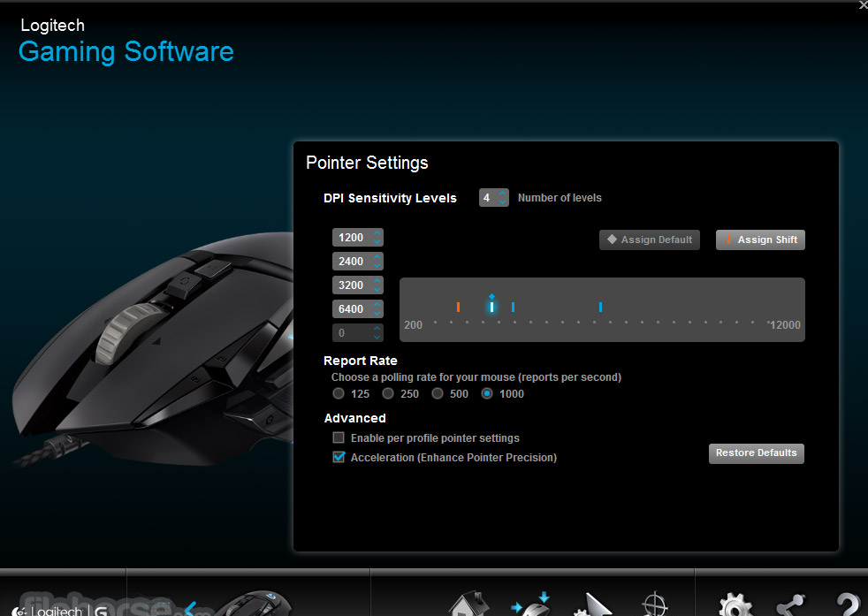Select 250 report rate
Viewport: 868px width, 616px height.
(x=388, y=393)
